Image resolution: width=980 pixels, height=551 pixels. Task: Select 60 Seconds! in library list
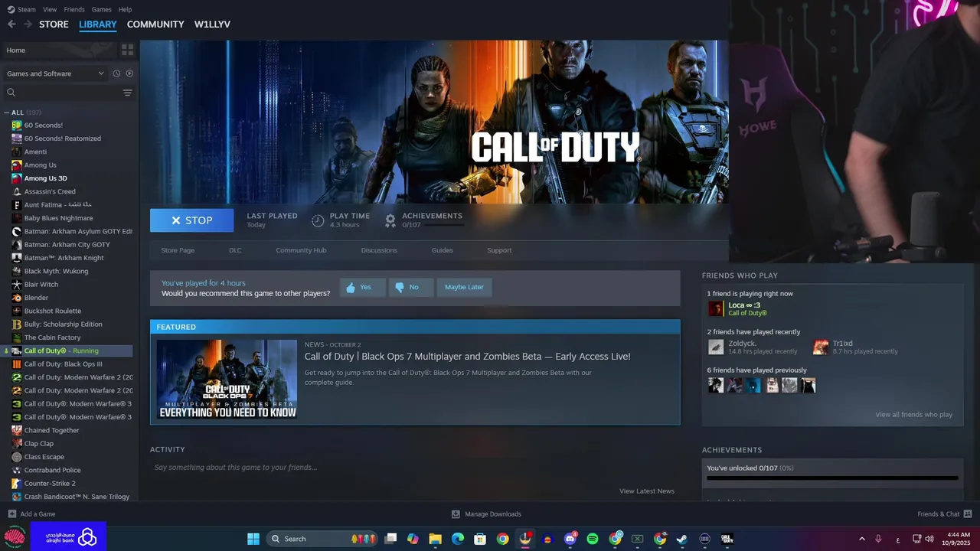click(43, 126)
